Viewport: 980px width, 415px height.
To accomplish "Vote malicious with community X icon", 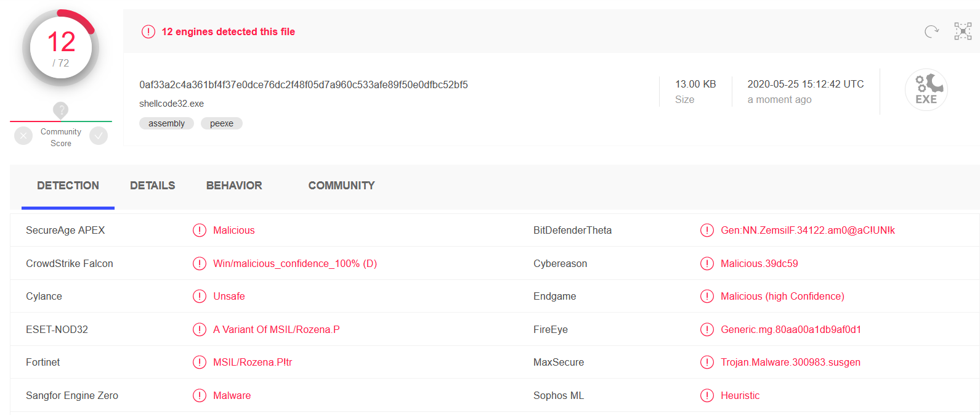I will pos(23,136).
